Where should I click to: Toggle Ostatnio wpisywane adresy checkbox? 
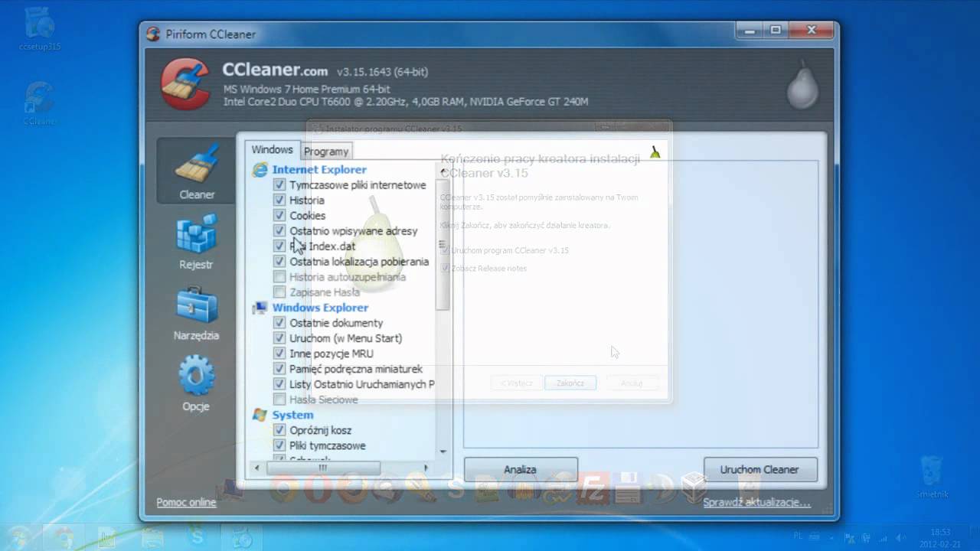(x=279, y=231)
